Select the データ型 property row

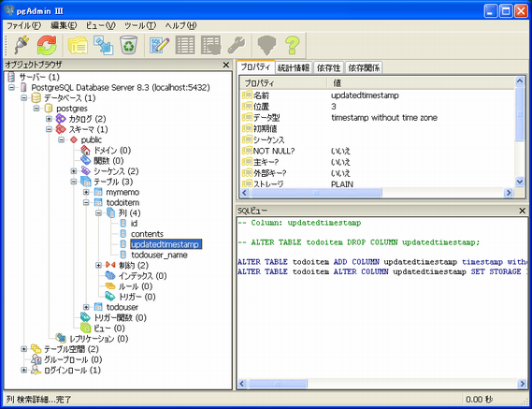378,118
